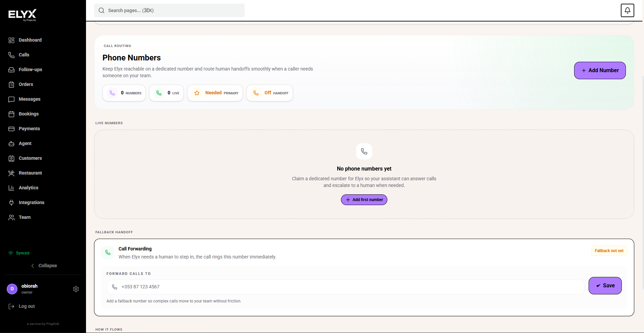This screenshot has width=644, height=333.
Task: Select Bookings label in sidebar
Action: 29,114
